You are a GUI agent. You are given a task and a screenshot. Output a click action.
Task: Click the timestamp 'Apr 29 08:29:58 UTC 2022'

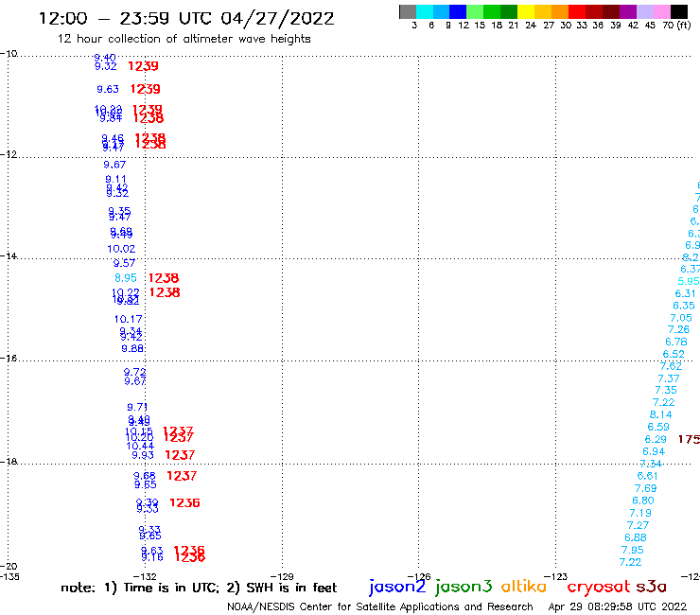(618, 607)
